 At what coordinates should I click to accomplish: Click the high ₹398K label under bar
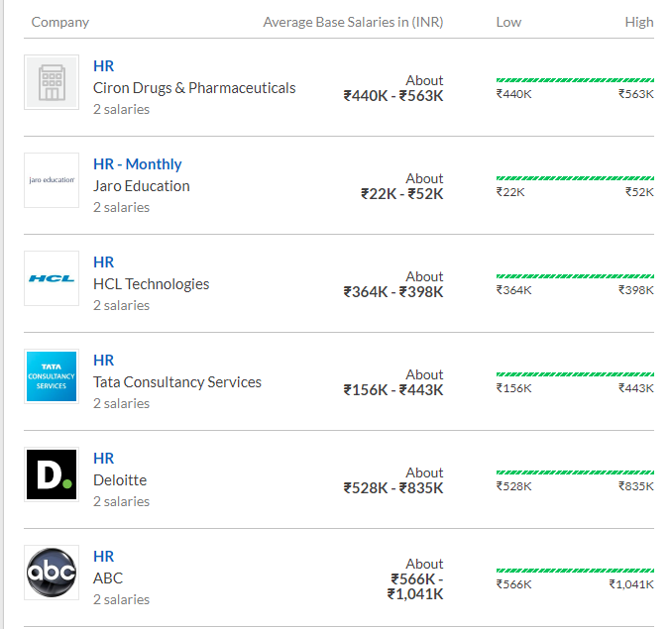(636, 290)
